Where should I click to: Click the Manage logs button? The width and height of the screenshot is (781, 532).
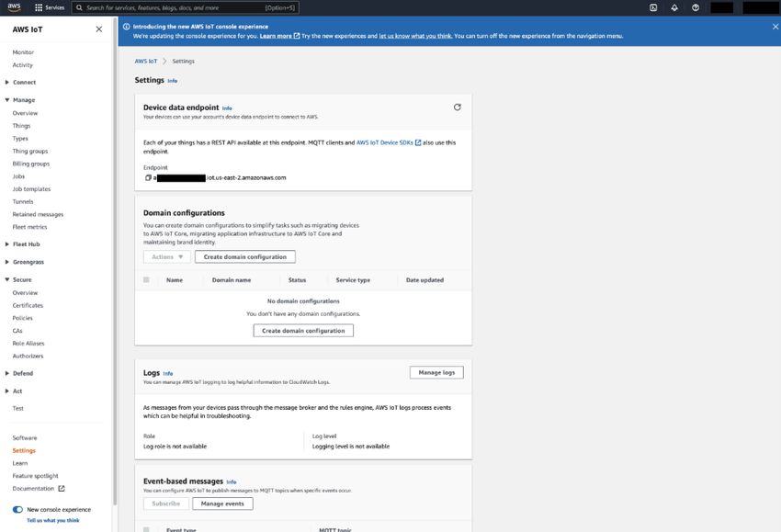click(x=436, y=373)
